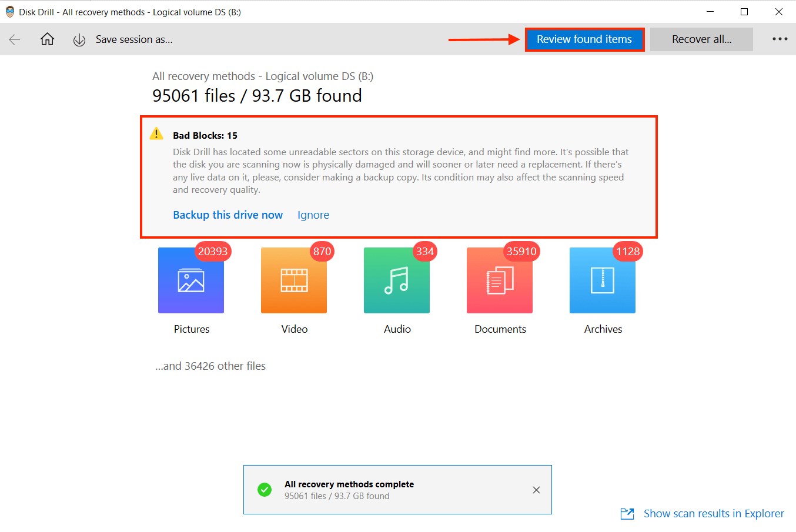Viewport: 796px width, 532px height.
Task: Click the 'Backup this drive now' link
Action: (x=228, y=215)
